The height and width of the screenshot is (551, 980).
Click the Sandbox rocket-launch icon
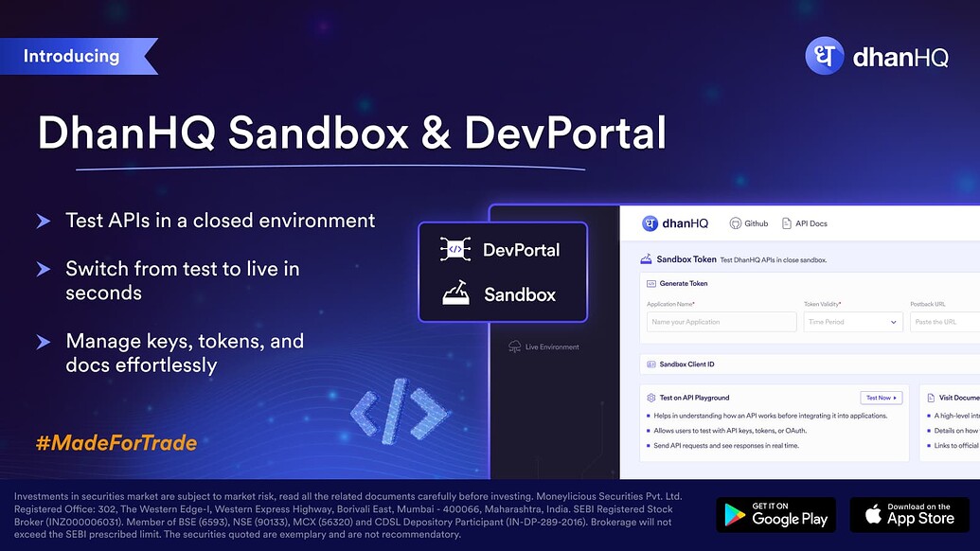pos(455,294)
